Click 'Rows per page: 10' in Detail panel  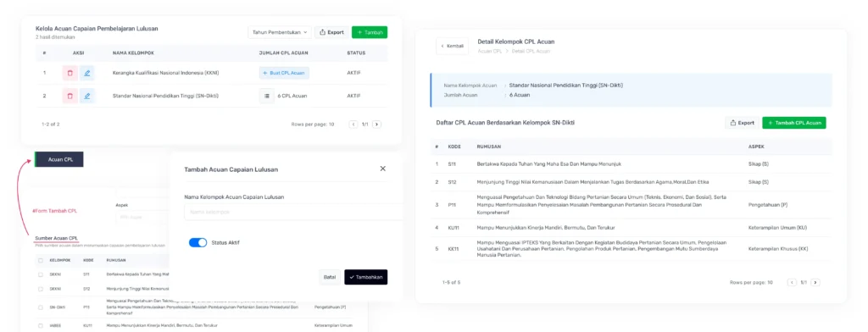tap(751, 282)
